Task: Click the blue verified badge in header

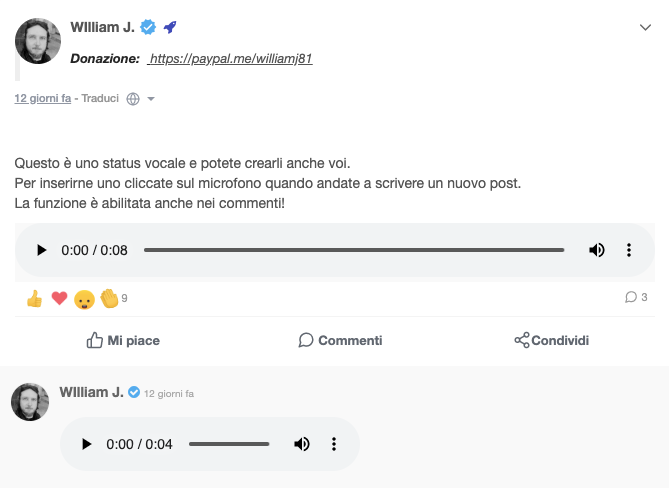Action: [148, 27]
